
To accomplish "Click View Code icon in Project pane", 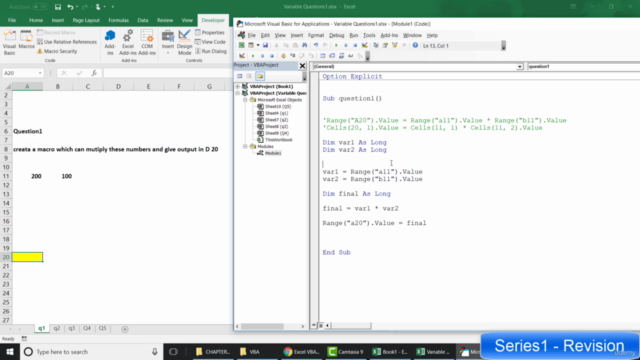I will [240, 76].
